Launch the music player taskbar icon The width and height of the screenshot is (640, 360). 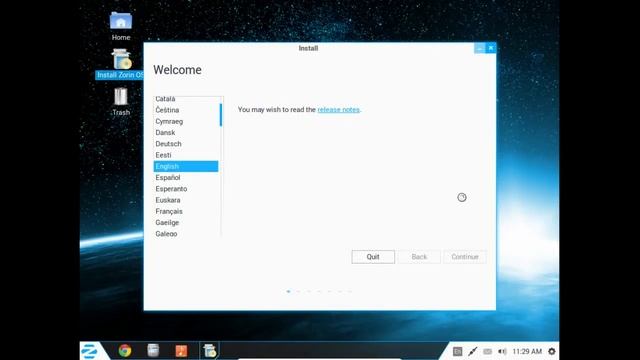(x=181, y=351)
